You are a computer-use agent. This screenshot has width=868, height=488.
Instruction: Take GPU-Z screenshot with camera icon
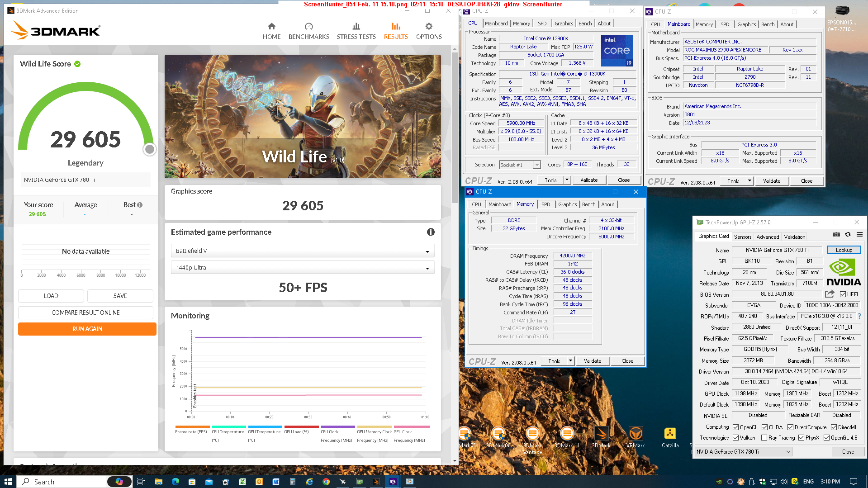pyautogui.click(x=836, y=234)
